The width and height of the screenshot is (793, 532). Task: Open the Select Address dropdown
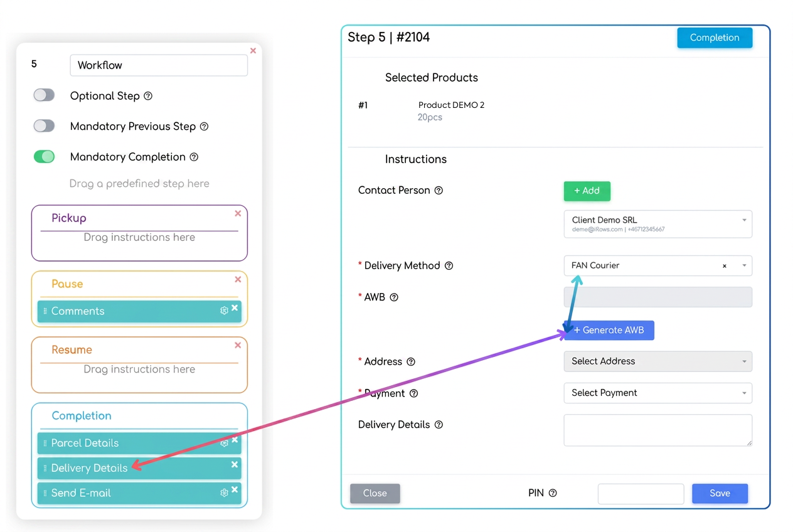tap(658, 361)
